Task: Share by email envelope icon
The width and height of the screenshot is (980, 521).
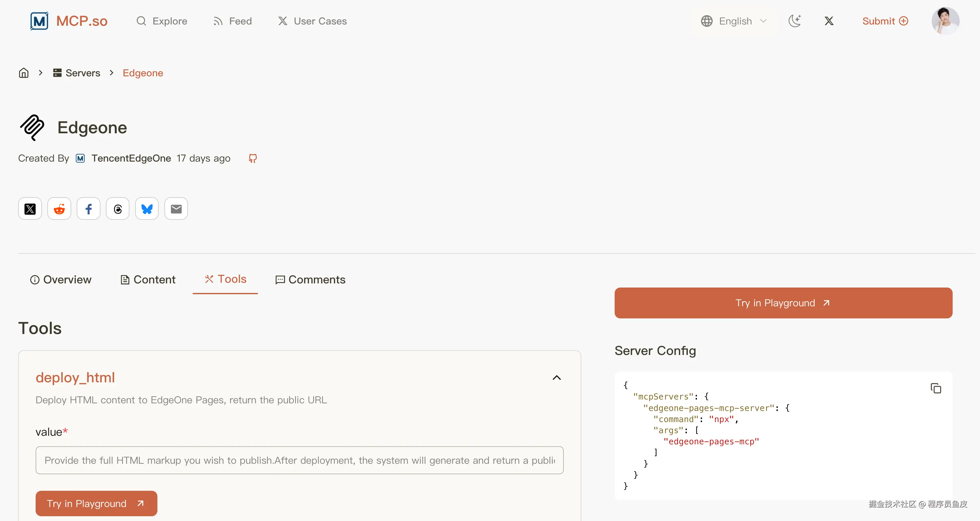Action: pyautogui.click(x=176, y=209)
